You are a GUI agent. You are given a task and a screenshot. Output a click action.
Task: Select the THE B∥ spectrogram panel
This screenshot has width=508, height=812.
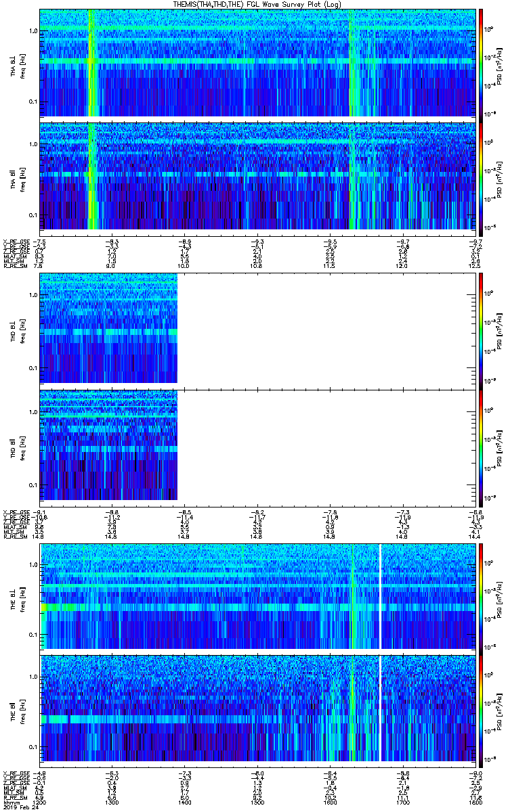[x=257, y=708]
